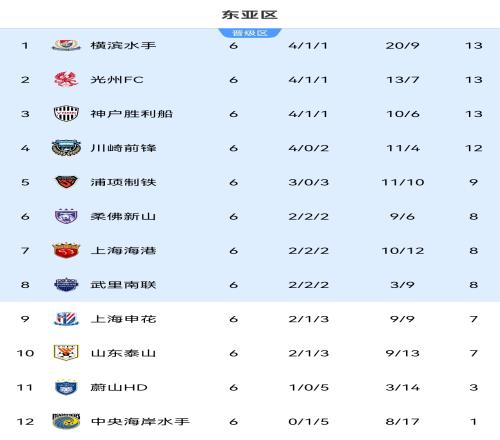Click 川崎前锋 goal record 11/4

click(x=403, y=148)
